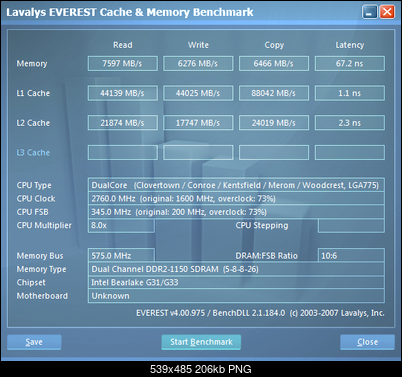Image resolution: width=402 pixels, height=377 pixels.
Task: Select L2 Cache Copy 24019 MB/s
Action: click(274, 123)
